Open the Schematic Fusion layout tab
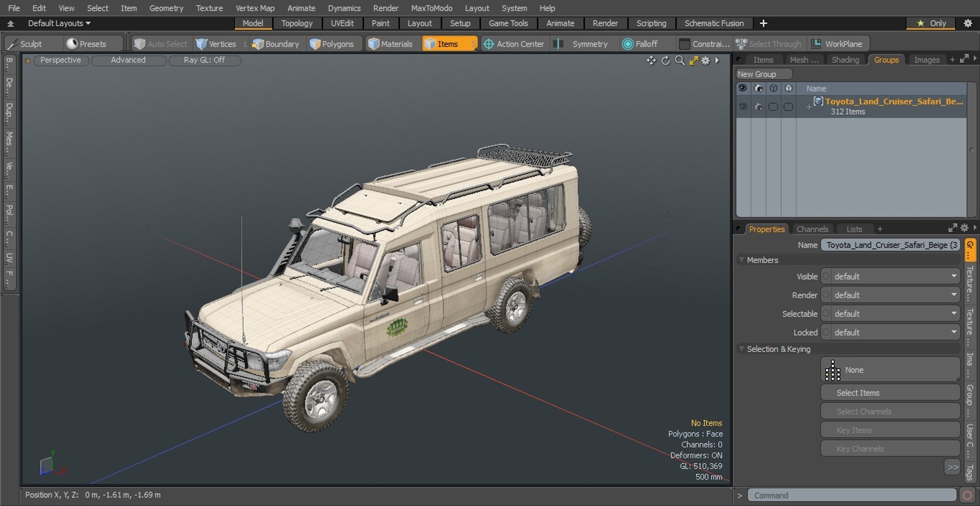The height and width of the screenshot is (506, 980). coord(714,23)
